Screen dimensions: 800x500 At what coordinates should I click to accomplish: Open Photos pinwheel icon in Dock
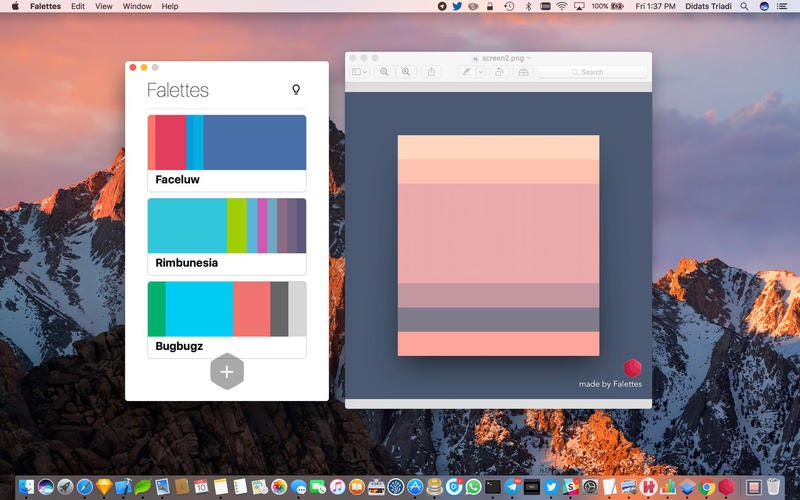[x=279, y=487]
